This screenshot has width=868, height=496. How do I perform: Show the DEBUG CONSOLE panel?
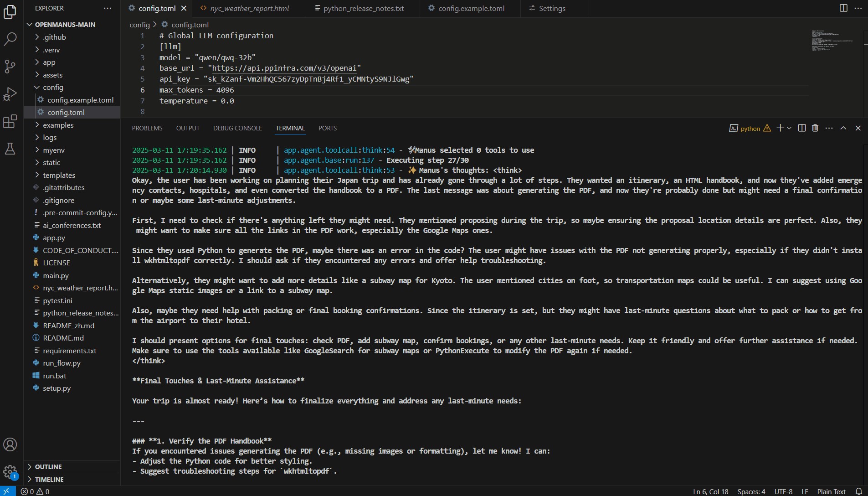coord(237,128)
